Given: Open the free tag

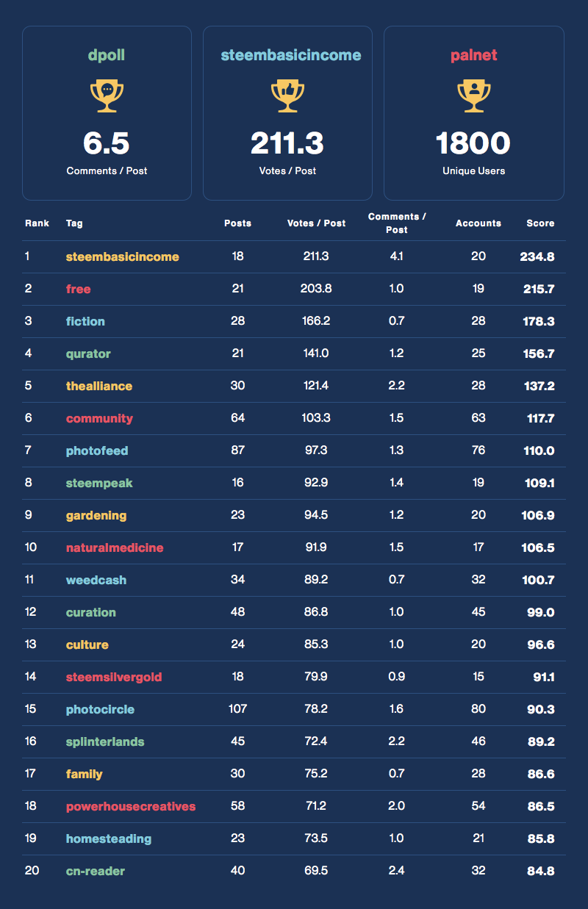Looking at the screenshot, I should coord(79,289).
